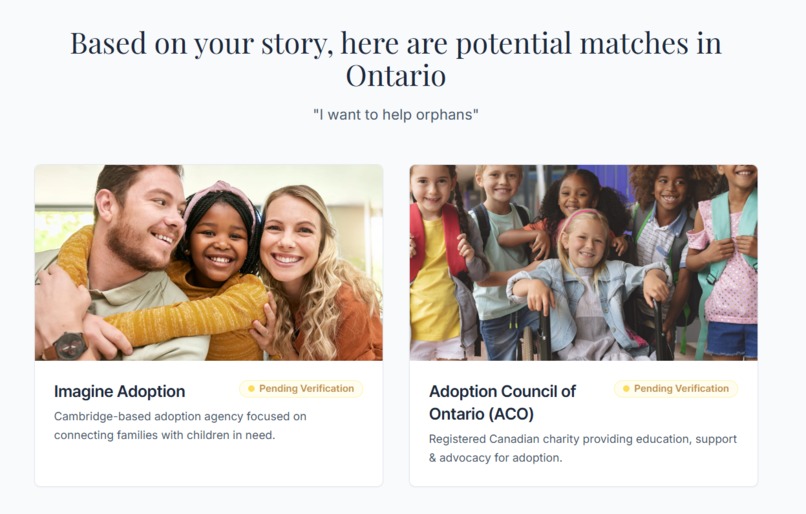The width and height of the screenshot is (806, 514).
Task: Click the yellow status dot on Imagine Adoption badge
Action: click(x=251, y=389)
